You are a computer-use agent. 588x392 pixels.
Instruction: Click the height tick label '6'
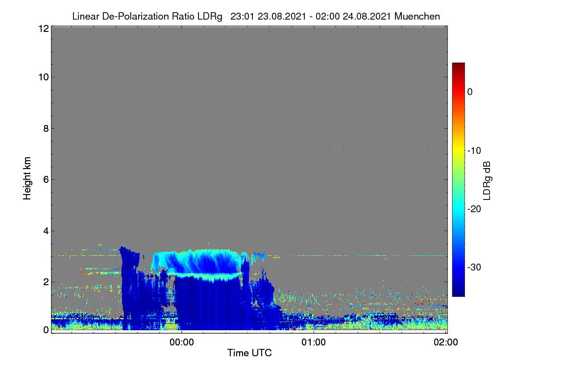(x=45, y=179)
